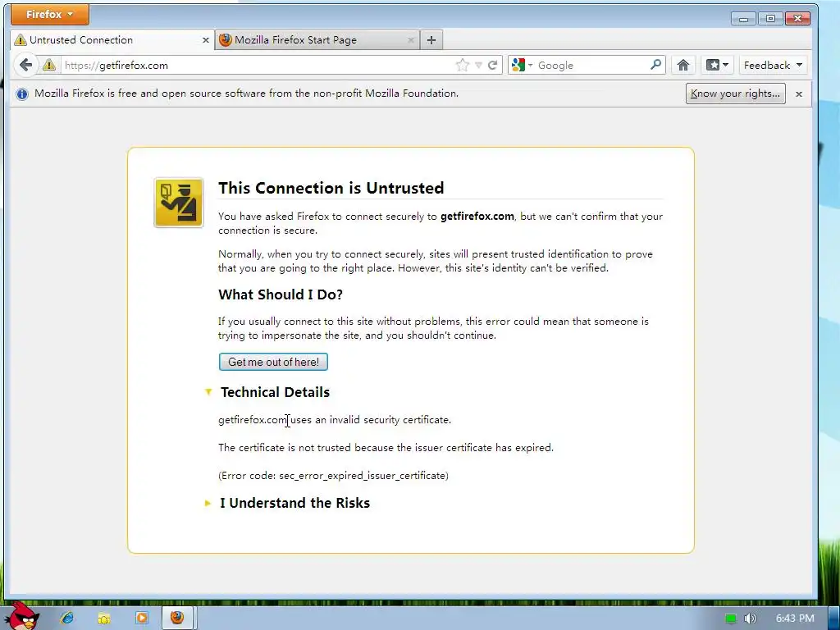Click the address bar with getfirefox.com
Screen dimensions: 840x630
point(257,66)
